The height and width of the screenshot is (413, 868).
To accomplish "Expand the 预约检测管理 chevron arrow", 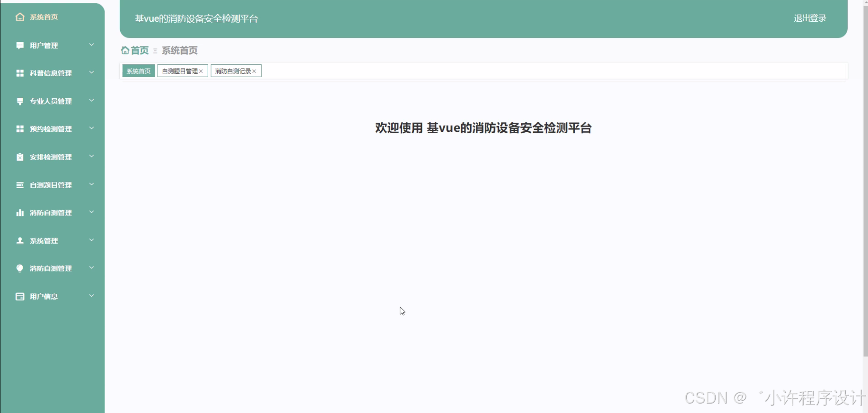I will tap(92, 128).
